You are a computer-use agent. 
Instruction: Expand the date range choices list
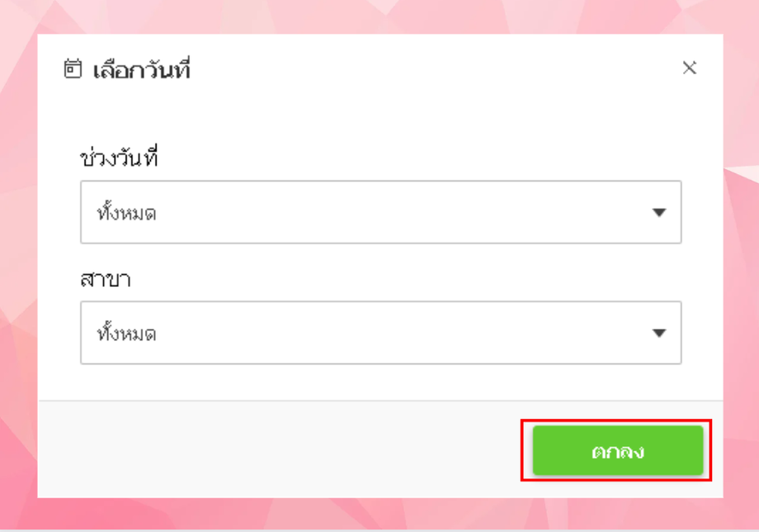380,212
